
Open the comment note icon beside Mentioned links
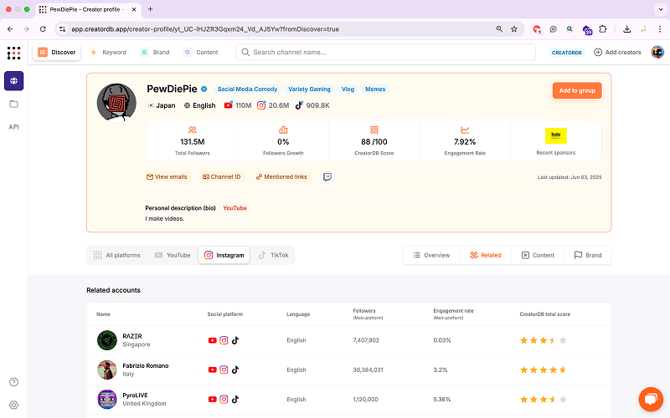[327, 177]
